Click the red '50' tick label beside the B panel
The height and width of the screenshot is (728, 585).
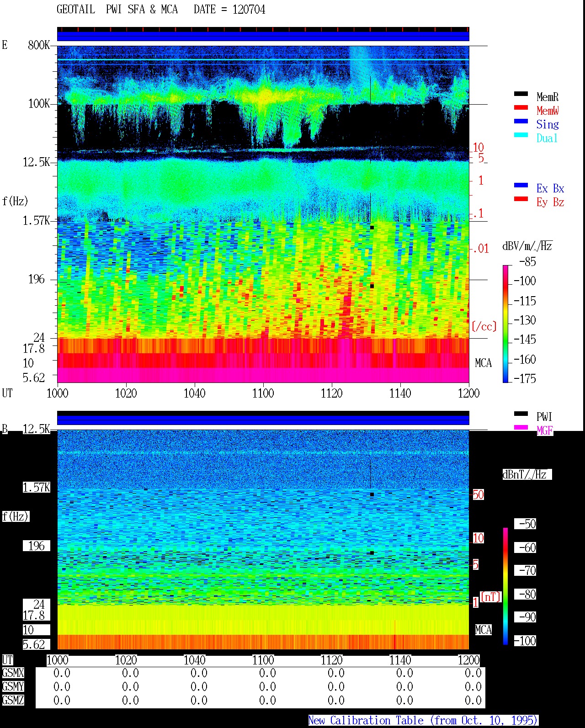pyautogui.click(x=478, y=494)
